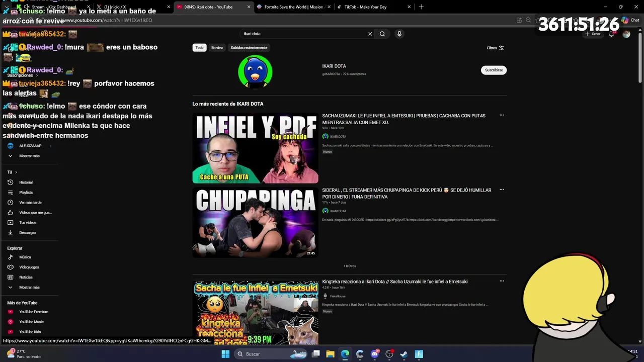Open the account avatar menu

(x=626, y=34)
